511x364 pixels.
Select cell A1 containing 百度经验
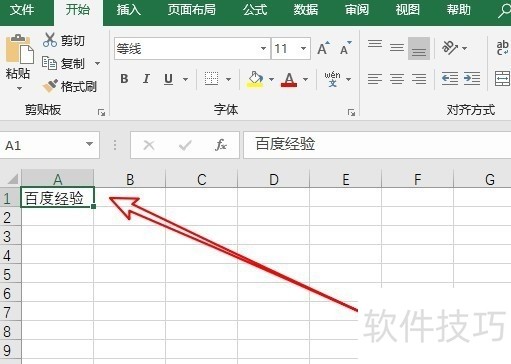pos(58,198)
